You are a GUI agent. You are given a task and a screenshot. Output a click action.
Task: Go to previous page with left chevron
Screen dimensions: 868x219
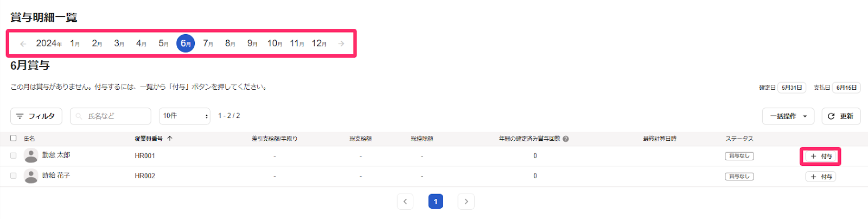pos(405,202)
